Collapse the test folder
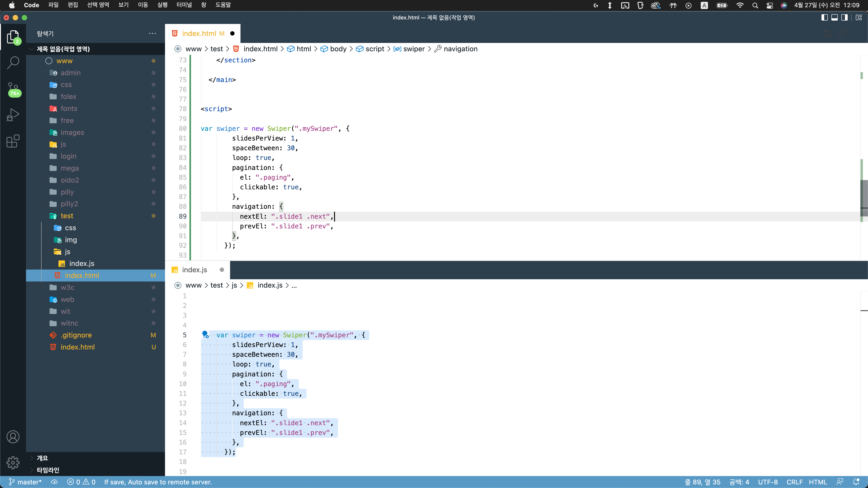The image size is (868, 488). click(95, 216)
